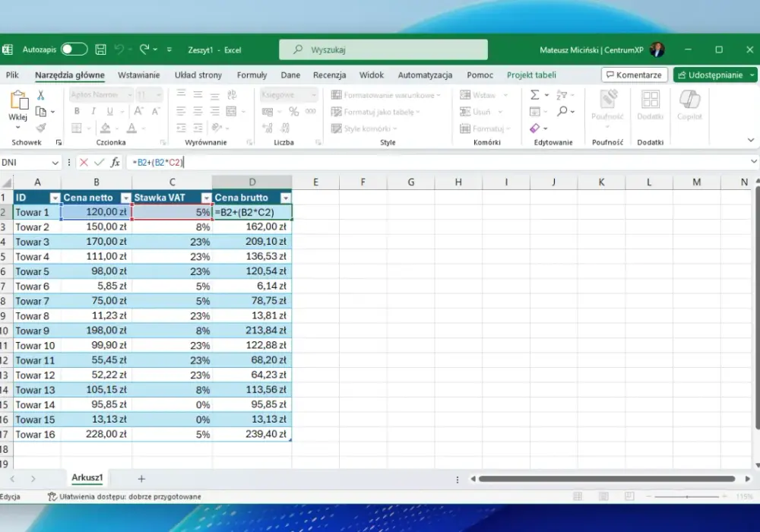This screenshot has width=760, height=532.
Task: Switch to the Układ strony tab
Action: [x=198, y=75]
